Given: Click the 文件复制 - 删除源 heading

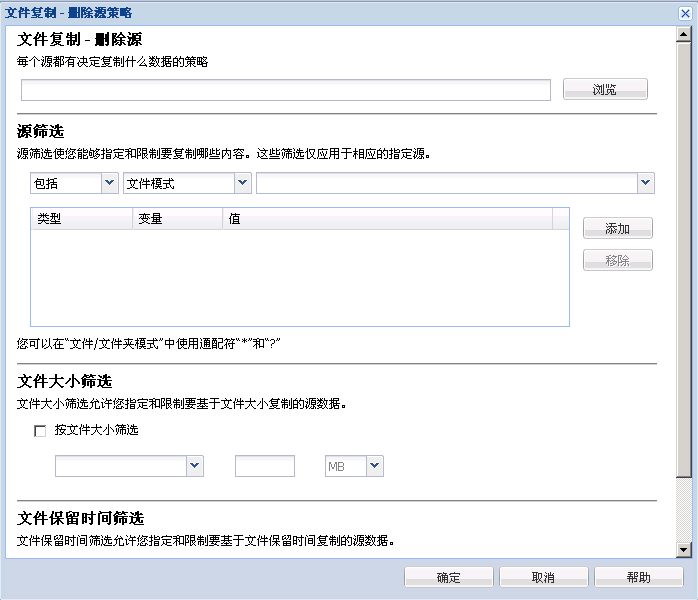Looking at the screenshot, I should (x=80, y=40).
